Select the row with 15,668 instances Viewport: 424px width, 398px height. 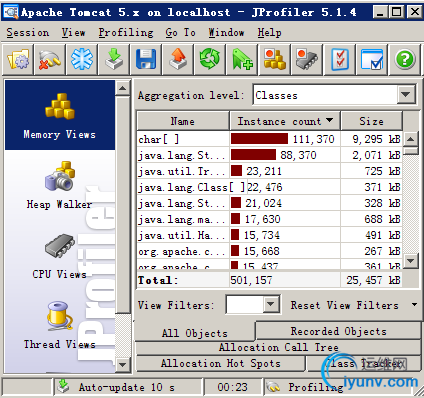click(269, 251)
